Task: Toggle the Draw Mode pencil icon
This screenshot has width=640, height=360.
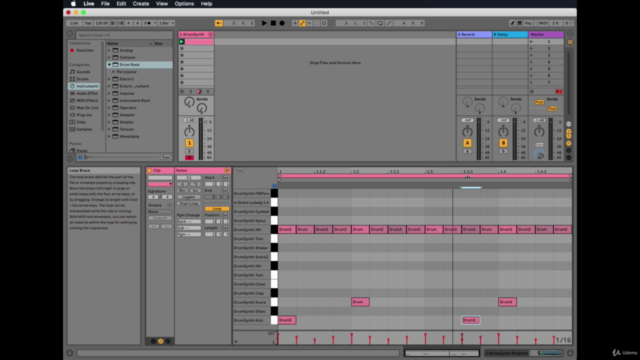Action: point(512,23)
